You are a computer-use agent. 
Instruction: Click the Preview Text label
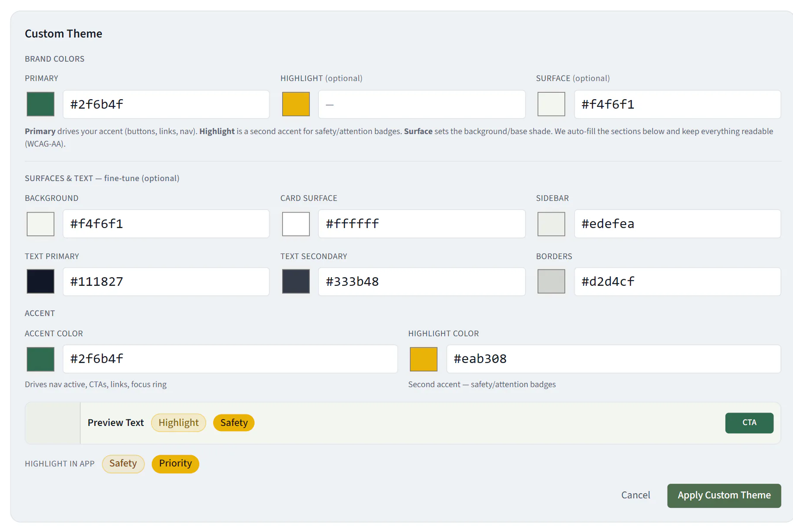[x=116, y=423]
